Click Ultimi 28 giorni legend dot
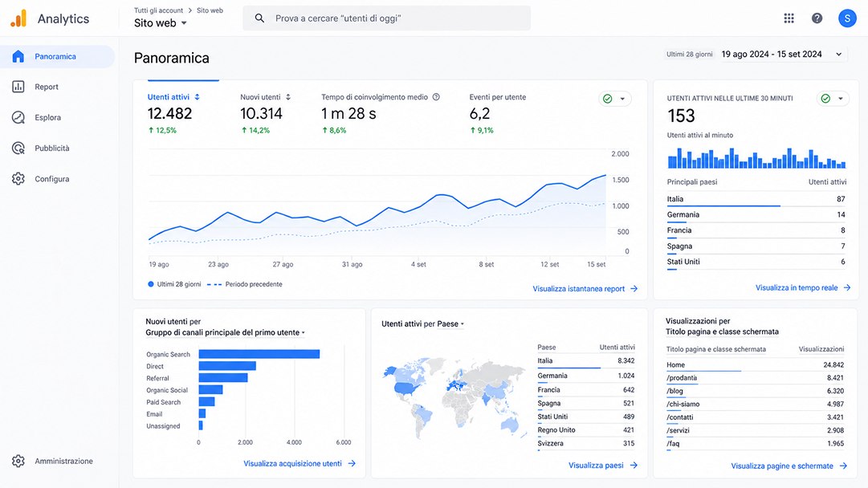This screenshot has width=868, height=488. (x=151, y=284)
